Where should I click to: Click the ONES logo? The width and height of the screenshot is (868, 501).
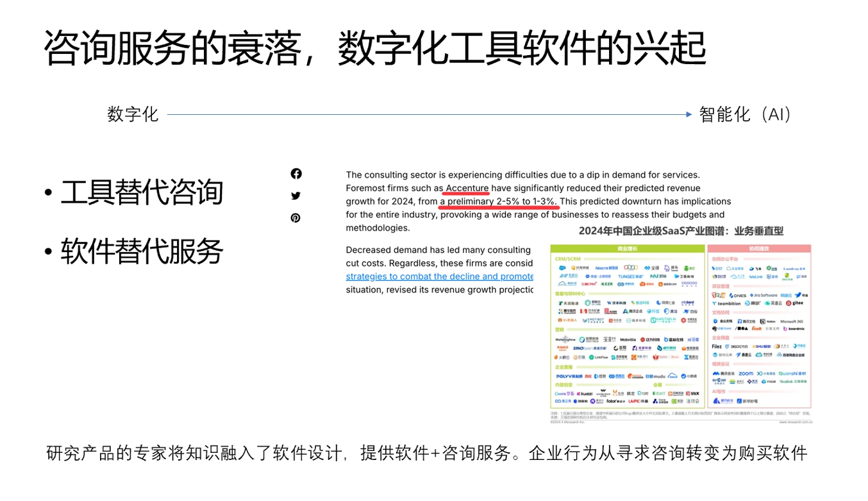click(738, 295)
